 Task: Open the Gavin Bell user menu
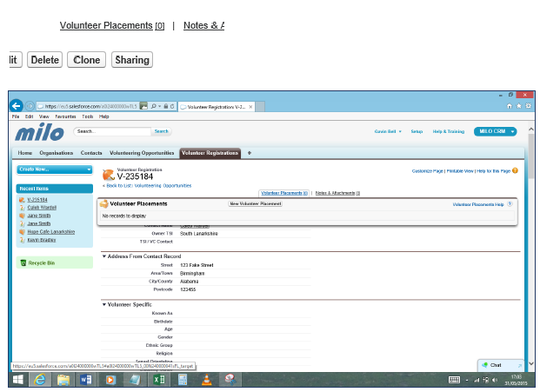(388, 131)
